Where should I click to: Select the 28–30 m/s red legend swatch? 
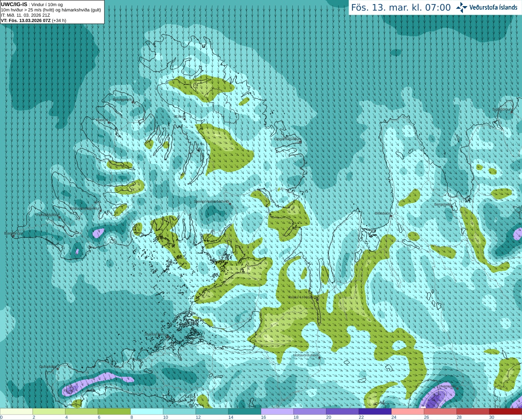[x=473, y=411]
